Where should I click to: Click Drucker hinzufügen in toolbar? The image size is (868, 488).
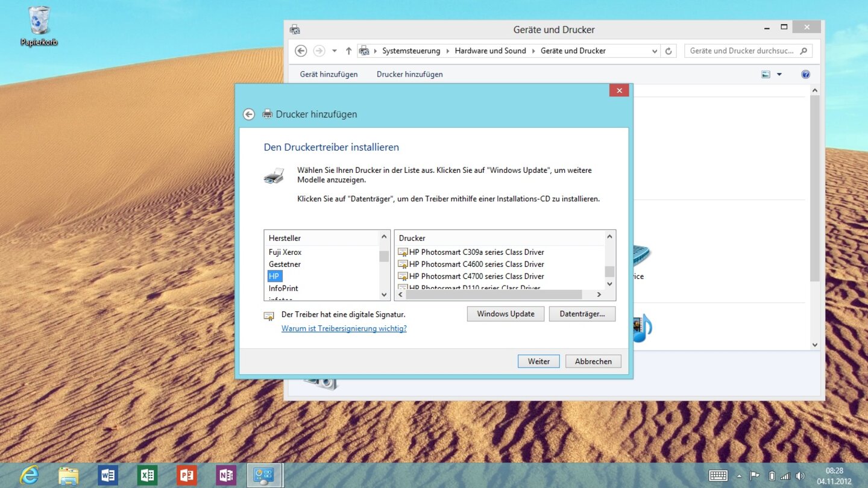click(x=410, y=75)
